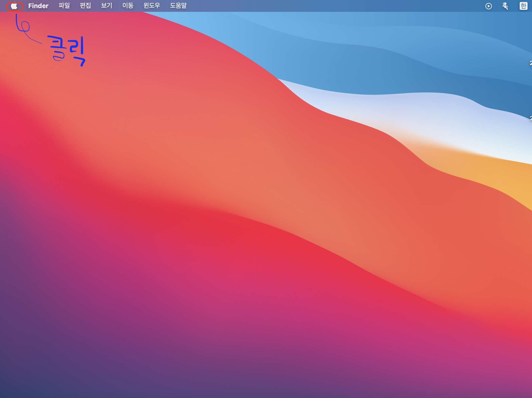The height and width of the screenshot is (398, 532).
Task: Open the 편집 menu
Action: 85,6
